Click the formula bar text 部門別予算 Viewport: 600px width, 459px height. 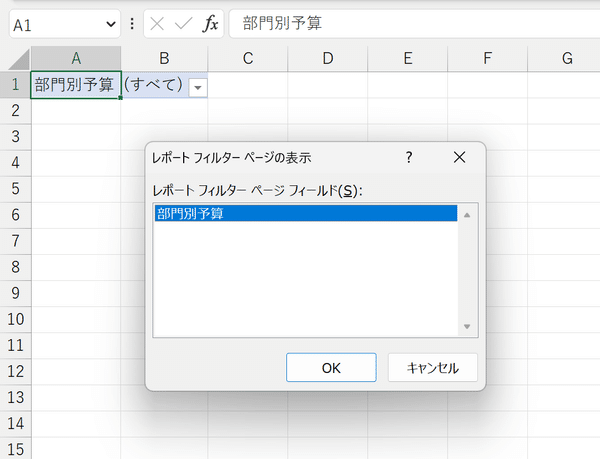click(x=282, y=23)
